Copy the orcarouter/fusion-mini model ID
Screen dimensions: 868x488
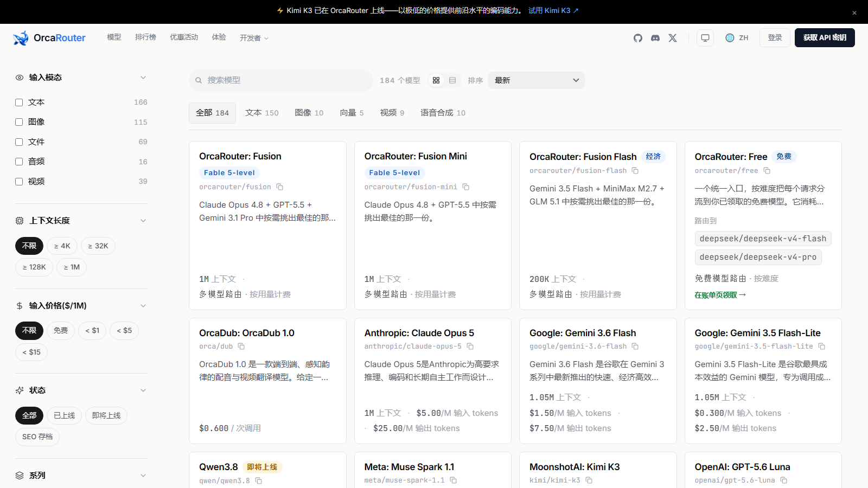point(466,187)
